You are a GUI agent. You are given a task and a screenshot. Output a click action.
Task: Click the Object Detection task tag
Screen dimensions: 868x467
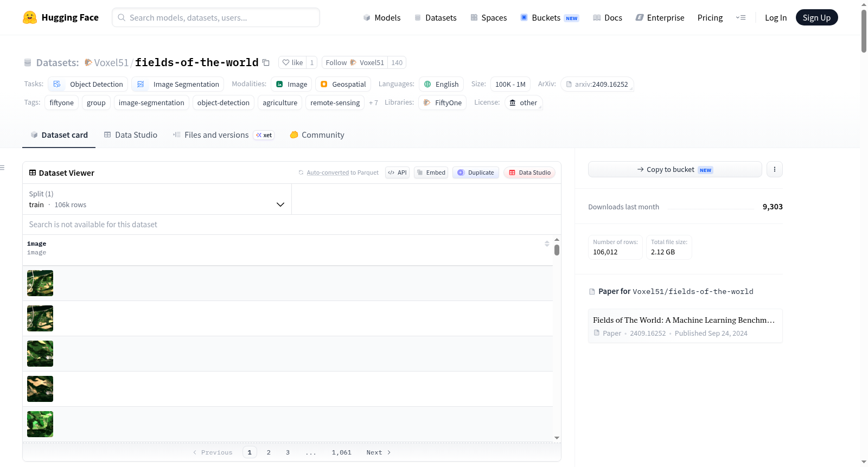point(88,84)
